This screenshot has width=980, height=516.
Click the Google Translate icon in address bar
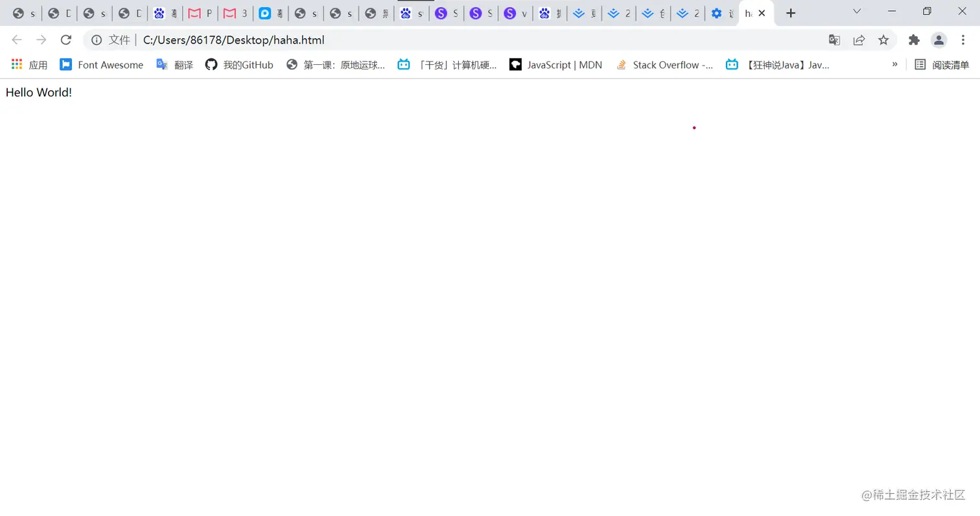834,40
